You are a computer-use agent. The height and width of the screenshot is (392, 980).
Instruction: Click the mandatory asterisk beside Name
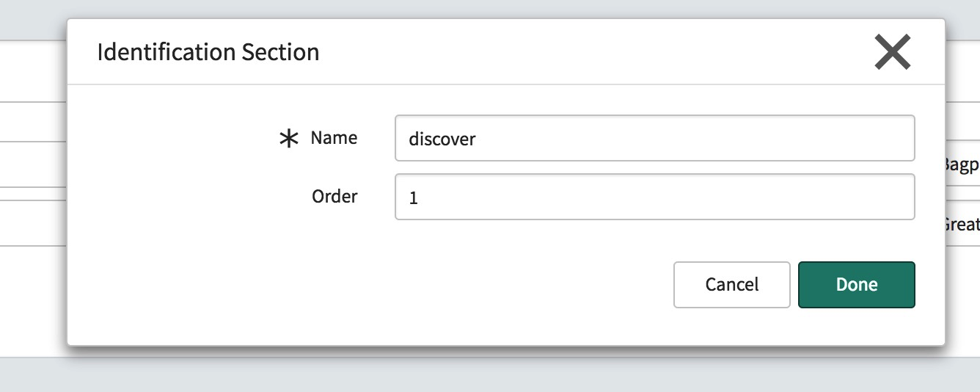290,139
